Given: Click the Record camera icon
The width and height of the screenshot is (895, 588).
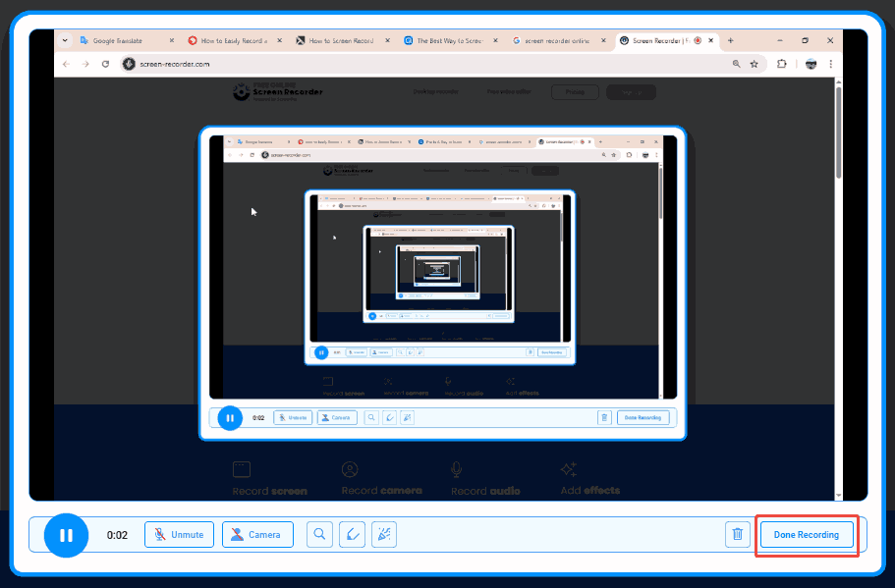Looking at the screenshot, I should click(x=351, y=469).
